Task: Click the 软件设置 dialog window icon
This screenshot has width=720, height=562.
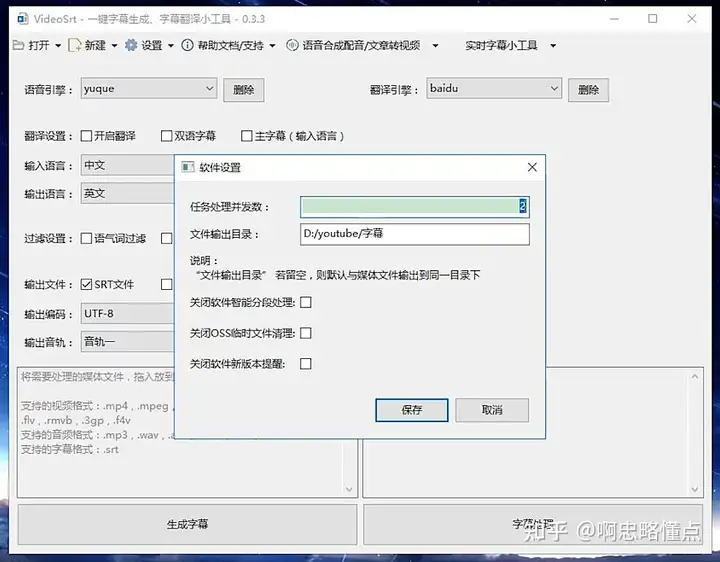Action: 188,167
